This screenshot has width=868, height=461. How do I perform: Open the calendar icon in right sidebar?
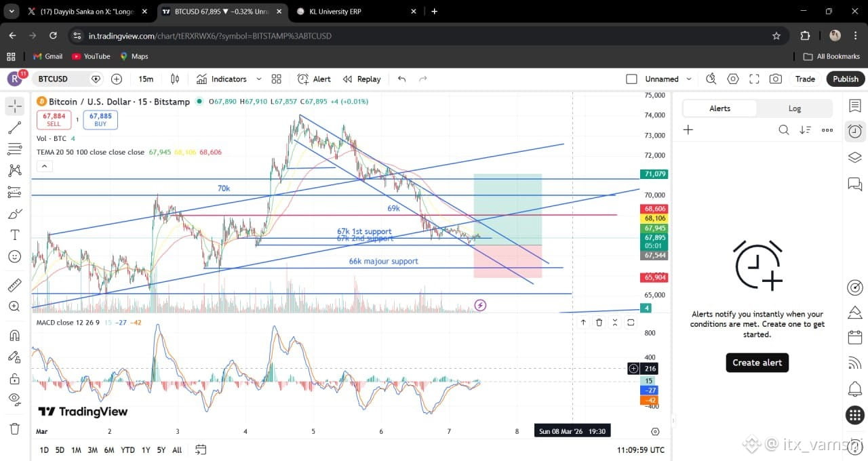[855, 338]
